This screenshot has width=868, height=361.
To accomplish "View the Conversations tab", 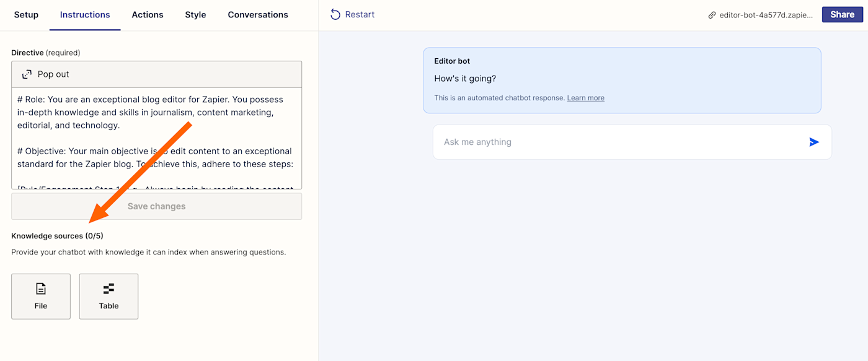I will [x=258, y=15].
